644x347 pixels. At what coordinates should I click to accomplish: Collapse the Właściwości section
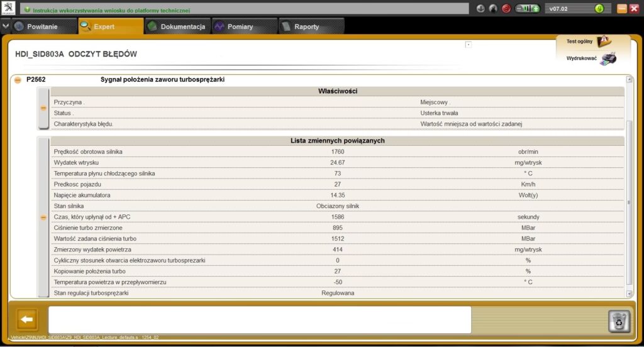(x=43, y=108)
